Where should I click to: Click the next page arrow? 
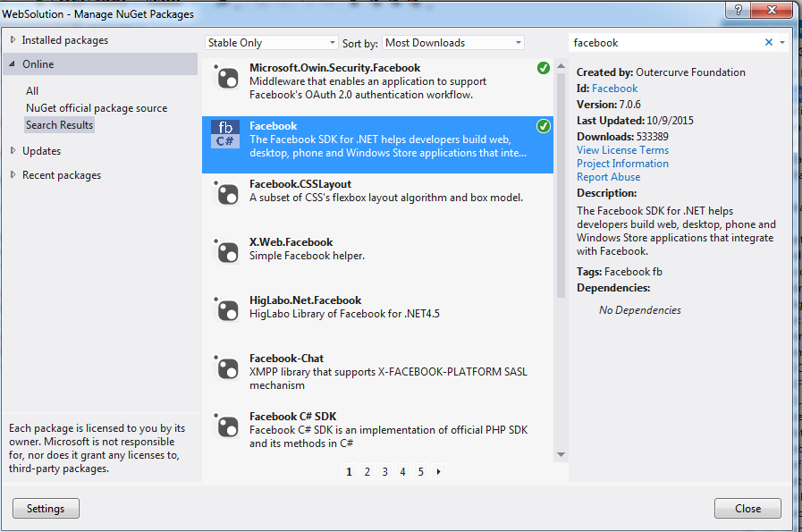pos(438,471)
